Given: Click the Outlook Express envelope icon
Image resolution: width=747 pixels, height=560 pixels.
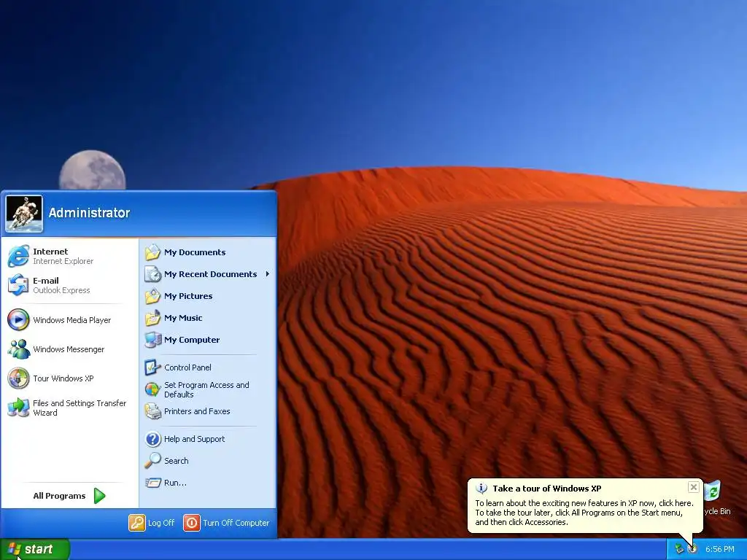Looking at the screenshot, I should (x=18, y=285).
